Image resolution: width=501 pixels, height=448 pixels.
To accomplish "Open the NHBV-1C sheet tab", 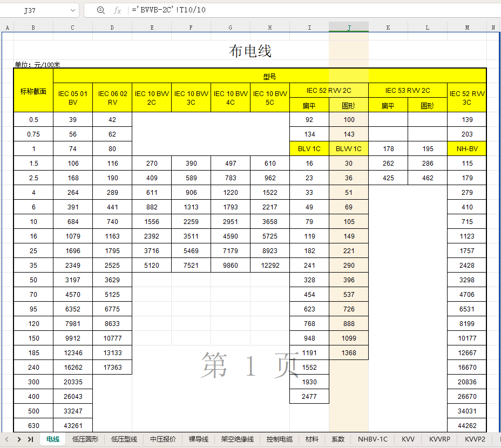I will 373,439.
